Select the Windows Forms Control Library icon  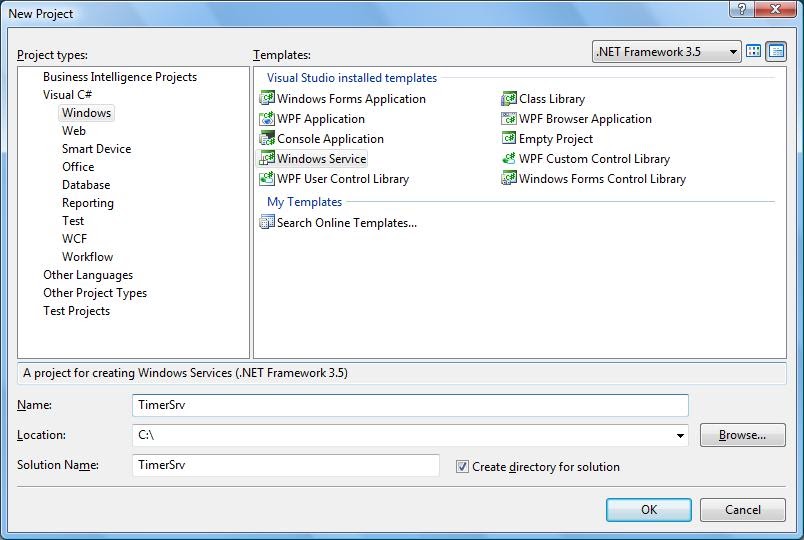tap(509, 178)
